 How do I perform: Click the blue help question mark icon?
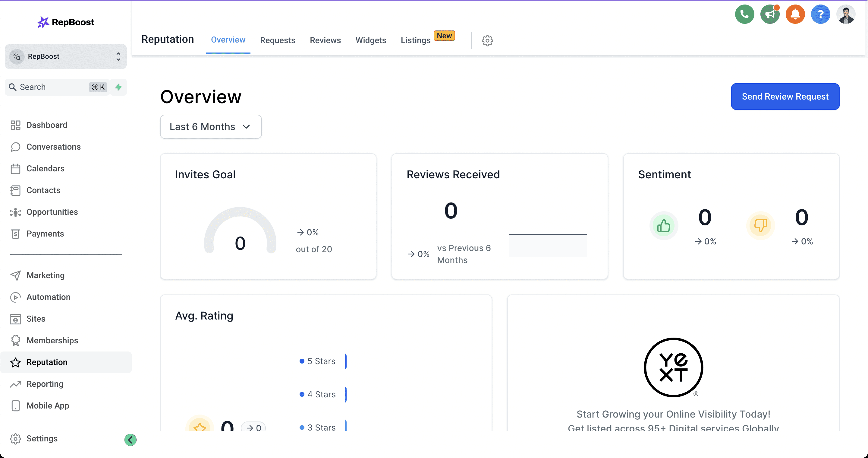[820, 14]
